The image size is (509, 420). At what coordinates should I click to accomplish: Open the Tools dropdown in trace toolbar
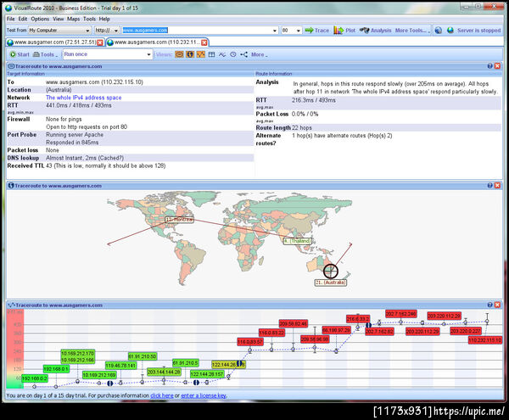pyautogui.click(x=46, y=54)
